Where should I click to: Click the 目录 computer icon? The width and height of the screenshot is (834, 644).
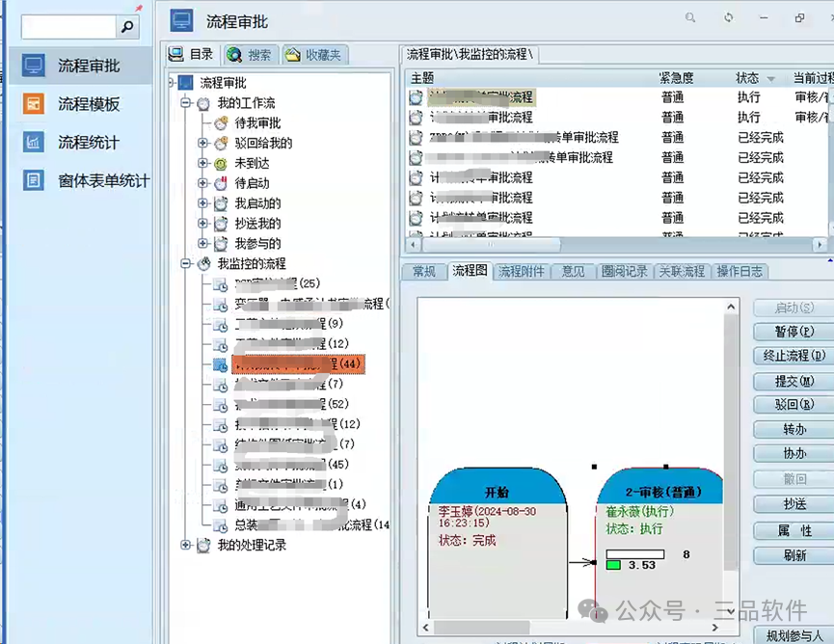[175, 53]
